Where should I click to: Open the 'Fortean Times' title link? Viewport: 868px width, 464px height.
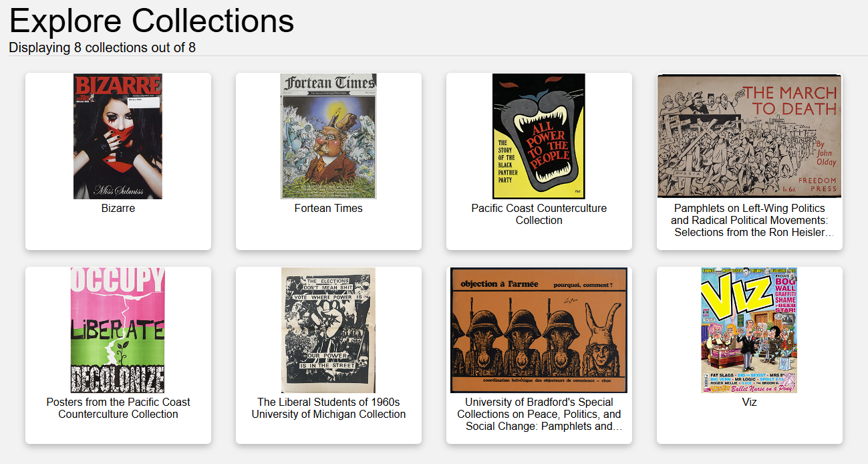coord(329,209)
